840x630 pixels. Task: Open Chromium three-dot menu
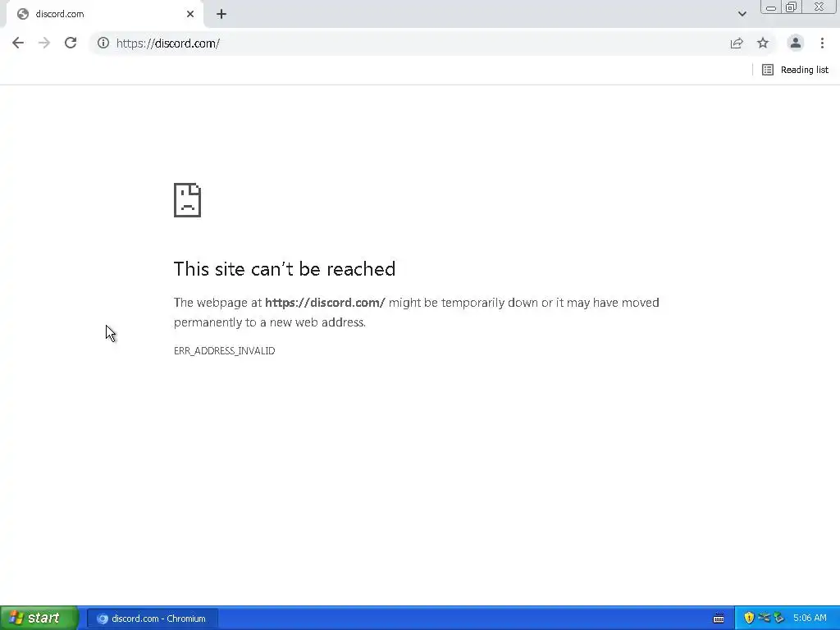tap(822, 43)
